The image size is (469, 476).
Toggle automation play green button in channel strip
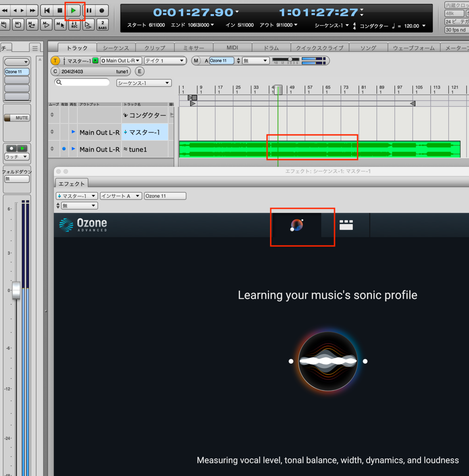(x=23, y=148)
